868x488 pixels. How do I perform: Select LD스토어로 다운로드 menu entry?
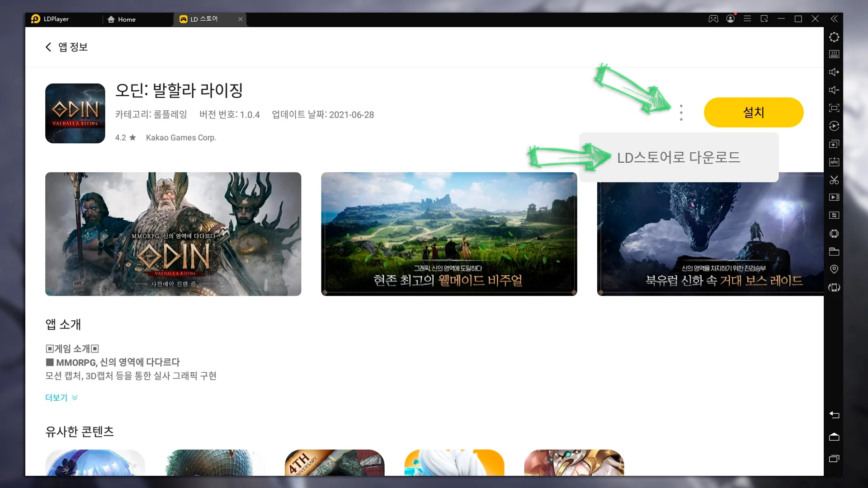[x=679, y=157]
